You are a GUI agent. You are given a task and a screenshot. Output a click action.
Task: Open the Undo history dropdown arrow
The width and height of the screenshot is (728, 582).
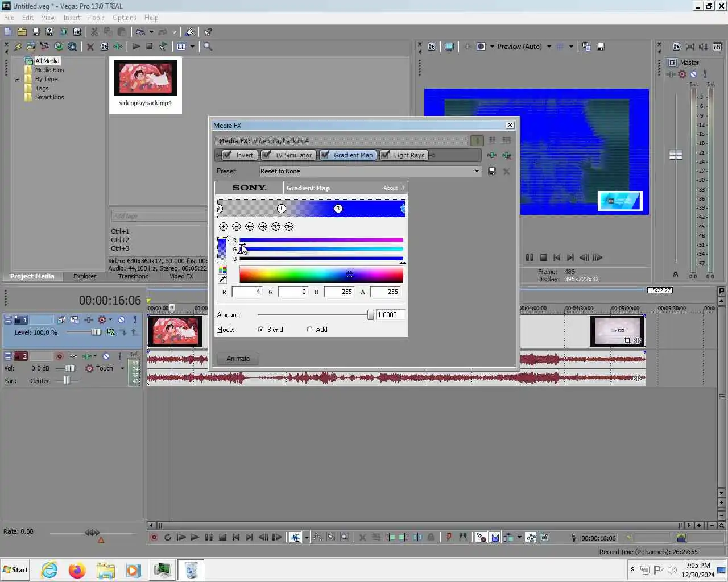[x=151, y=32]
